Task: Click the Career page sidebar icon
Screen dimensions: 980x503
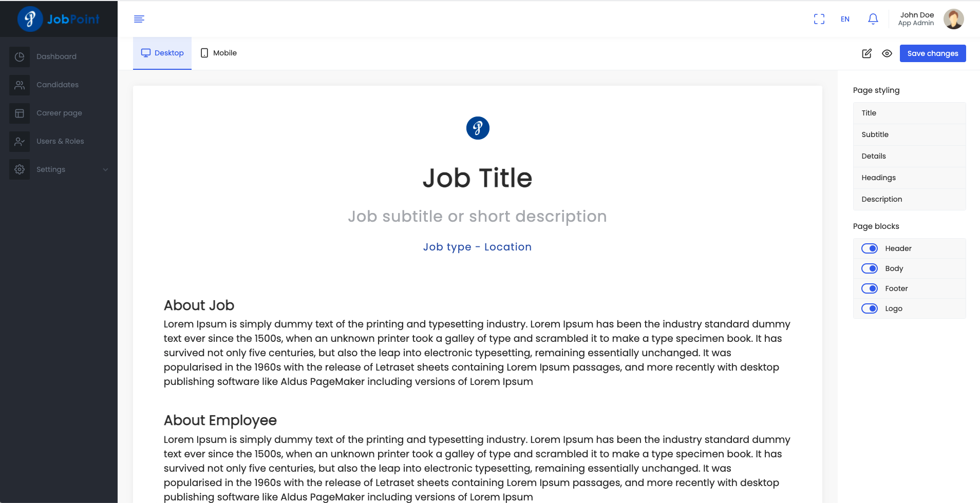Action: [x=20, y=113]
